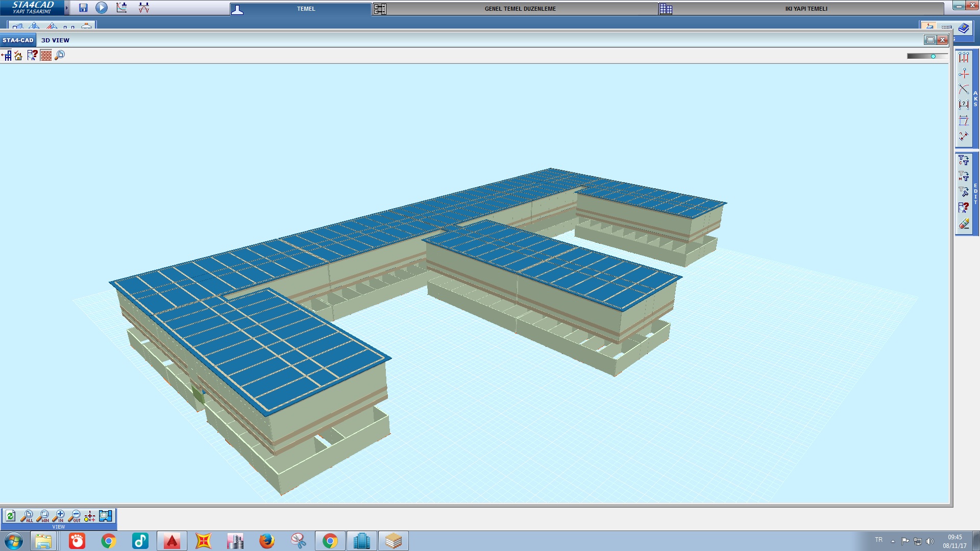
Task: Zoom in with the IN magnifier
Action: 59,516
